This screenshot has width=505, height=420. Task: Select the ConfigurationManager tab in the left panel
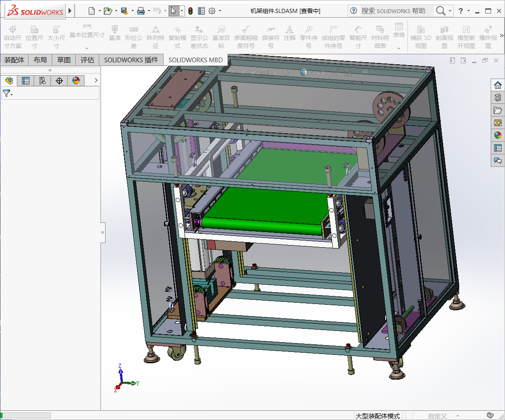coord(42,80)
